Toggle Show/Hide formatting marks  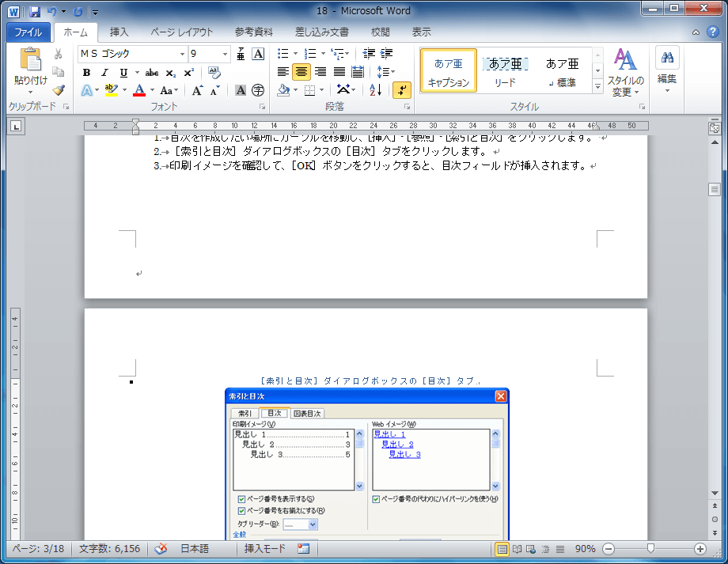click(402, 90)
